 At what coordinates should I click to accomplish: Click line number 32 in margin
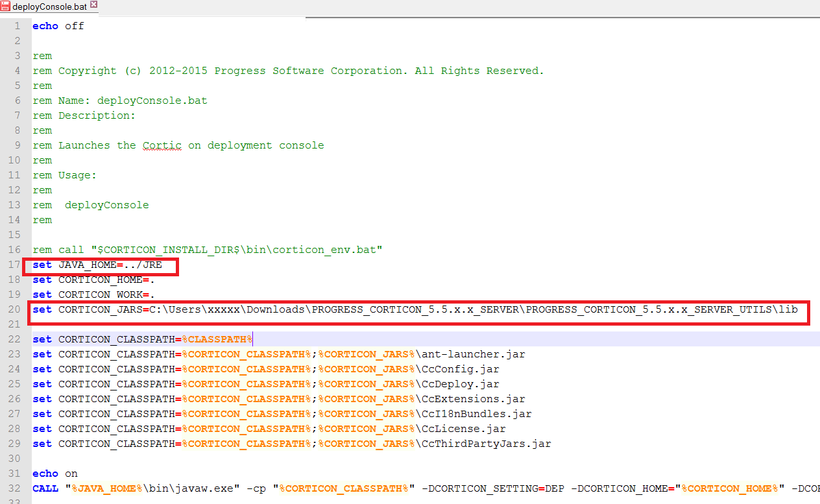pos(14,488)
